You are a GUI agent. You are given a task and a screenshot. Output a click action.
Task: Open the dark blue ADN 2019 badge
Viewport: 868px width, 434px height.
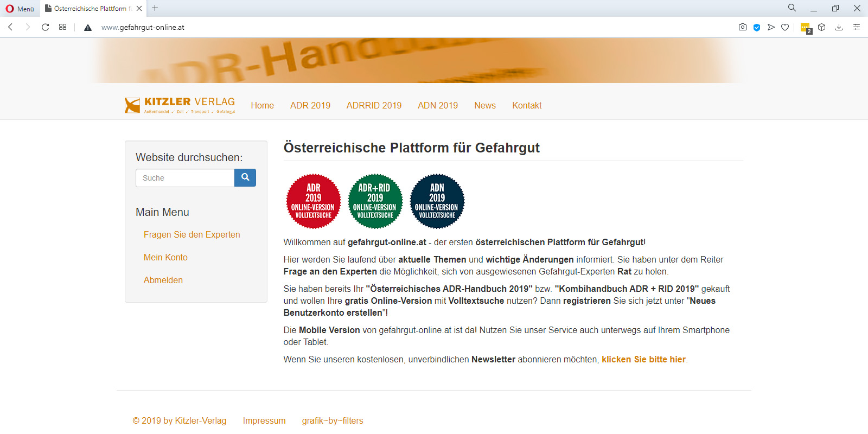click(437, 201)
